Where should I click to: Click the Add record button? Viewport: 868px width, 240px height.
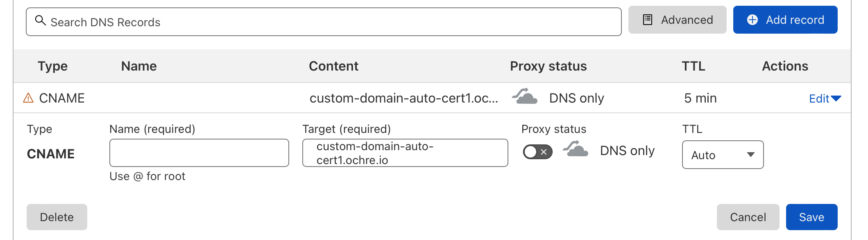click(785, 20)
